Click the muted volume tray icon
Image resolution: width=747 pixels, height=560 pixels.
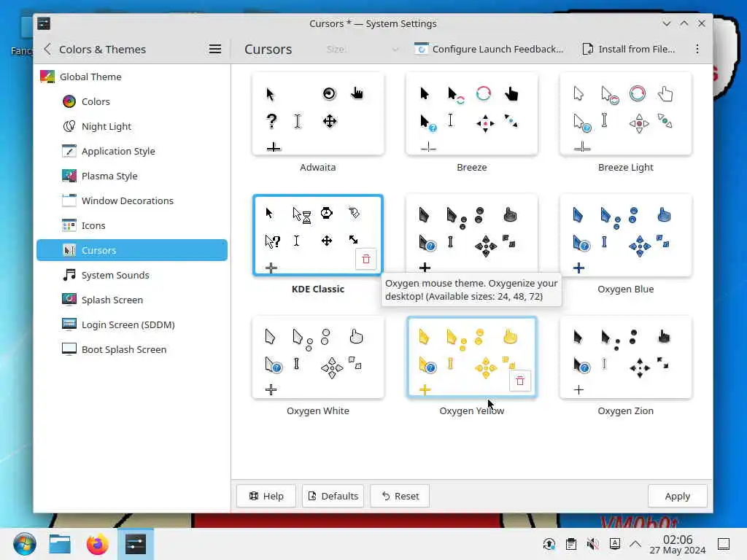click(x=592, y=544)
